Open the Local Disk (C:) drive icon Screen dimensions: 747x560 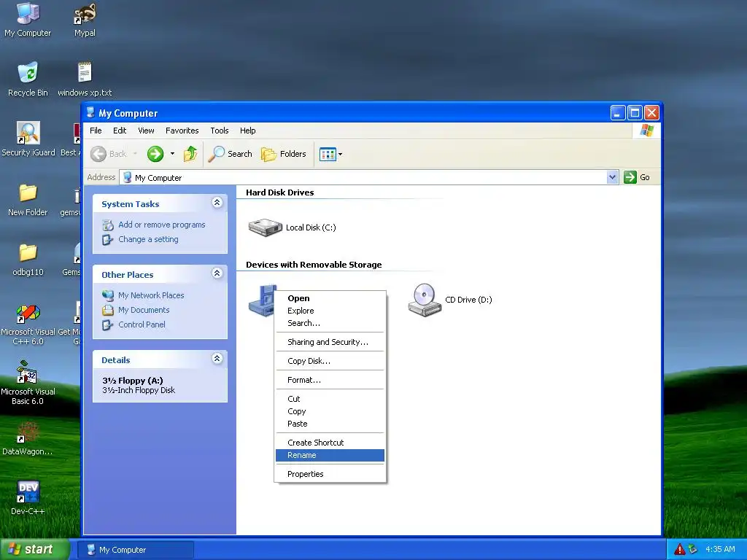265,227
